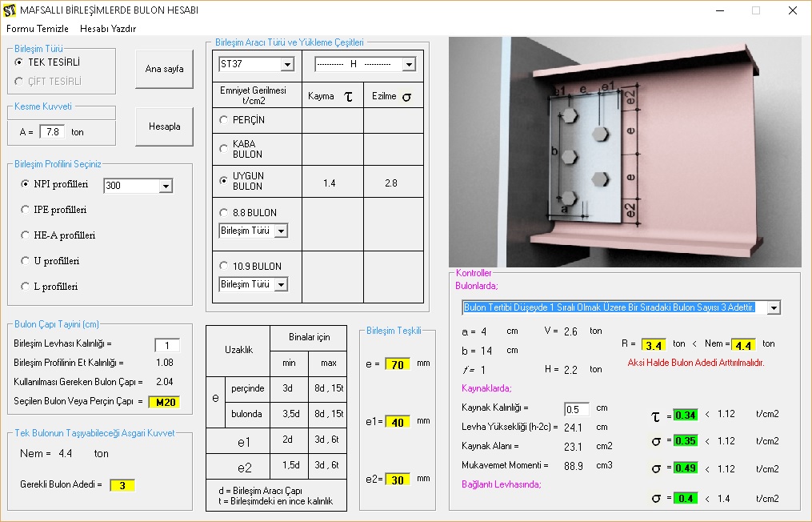Expand the H loading case dropdown
812x522 pixels.
tap(409, 64)
